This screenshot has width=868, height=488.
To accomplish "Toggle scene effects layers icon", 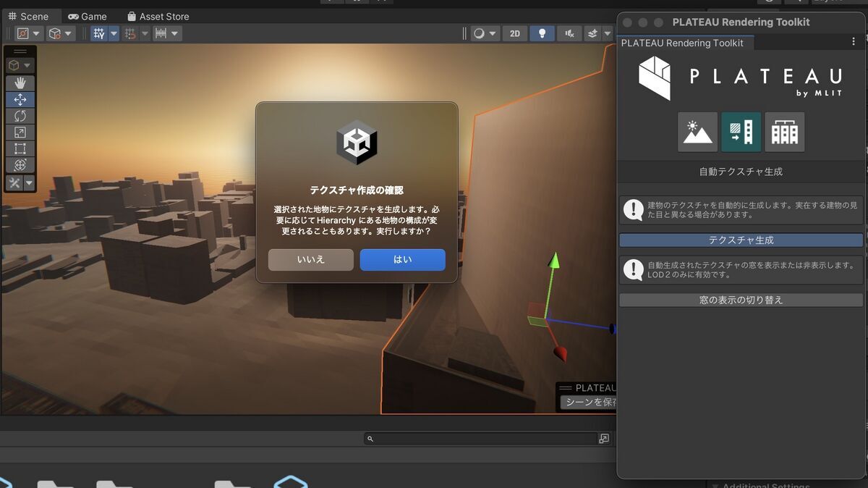I will (592, 33).
